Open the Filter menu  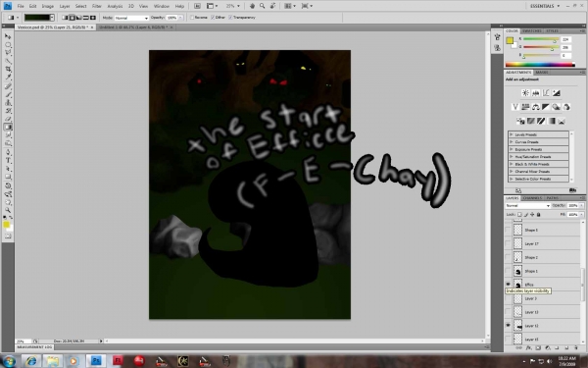pyautogui.click(x=97, y=6)
